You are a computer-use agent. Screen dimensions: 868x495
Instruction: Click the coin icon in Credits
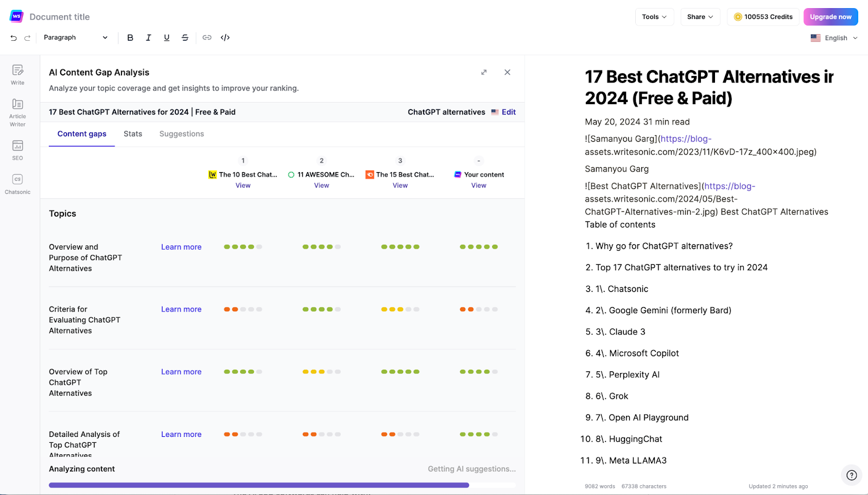tap(738, 17)
